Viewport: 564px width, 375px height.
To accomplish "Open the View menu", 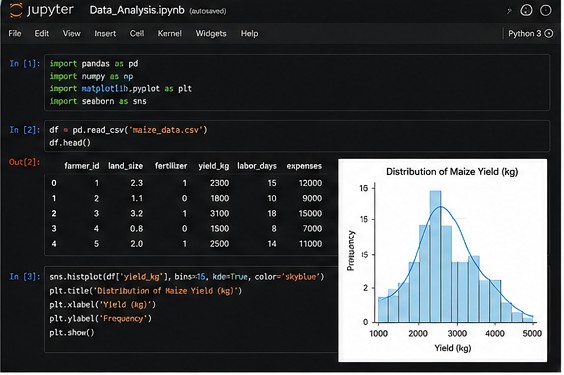I will (x=72, y=33).
